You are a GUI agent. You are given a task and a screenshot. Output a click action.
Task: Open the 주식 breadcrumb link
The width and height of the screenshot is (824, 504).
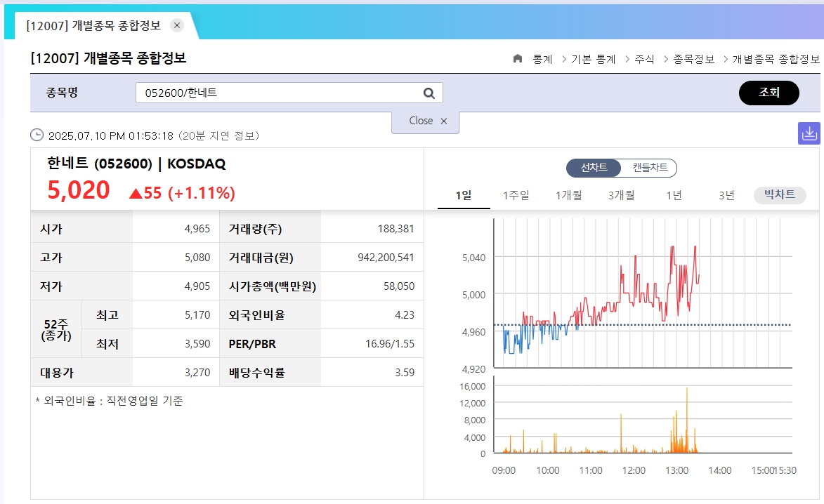(644, 60)
